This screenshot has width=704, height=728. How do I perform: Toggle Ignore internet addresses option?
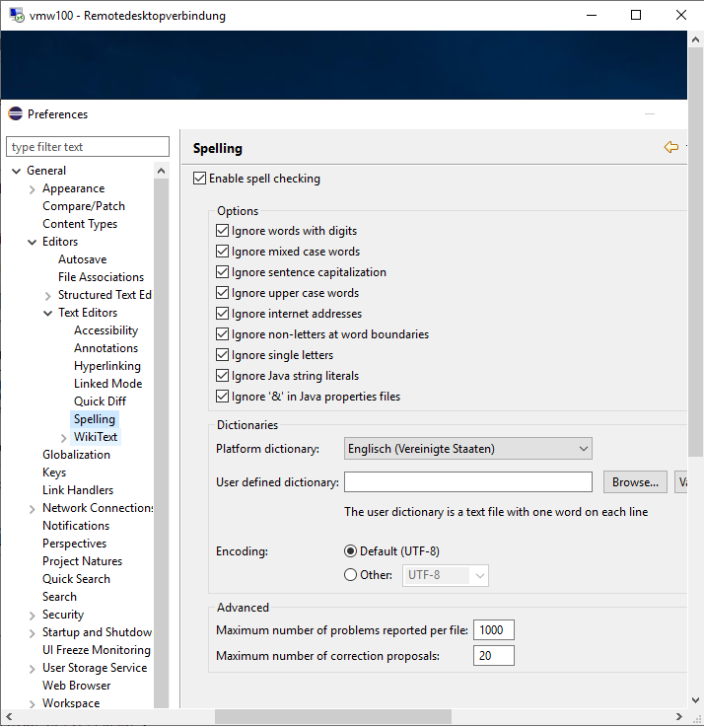pos(222,314)
